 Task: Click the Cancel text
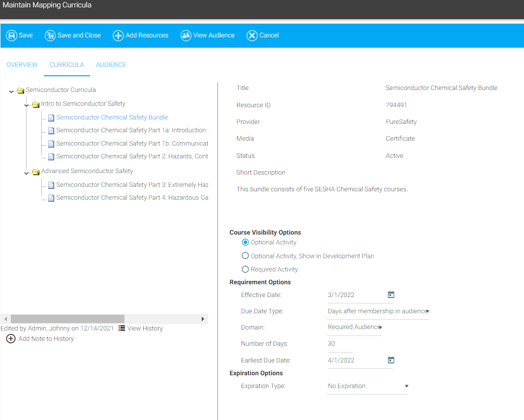(269, 35)
